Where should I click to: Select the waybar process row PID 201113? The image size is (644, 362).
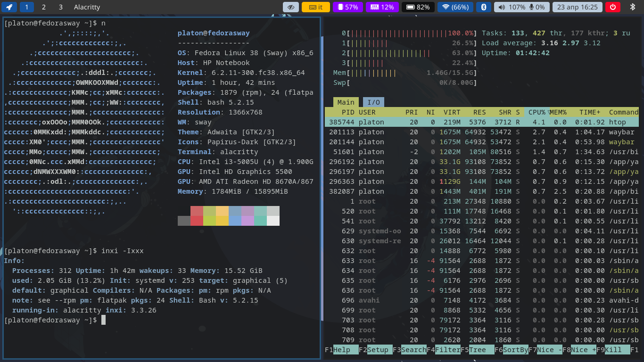coord(482,132)
